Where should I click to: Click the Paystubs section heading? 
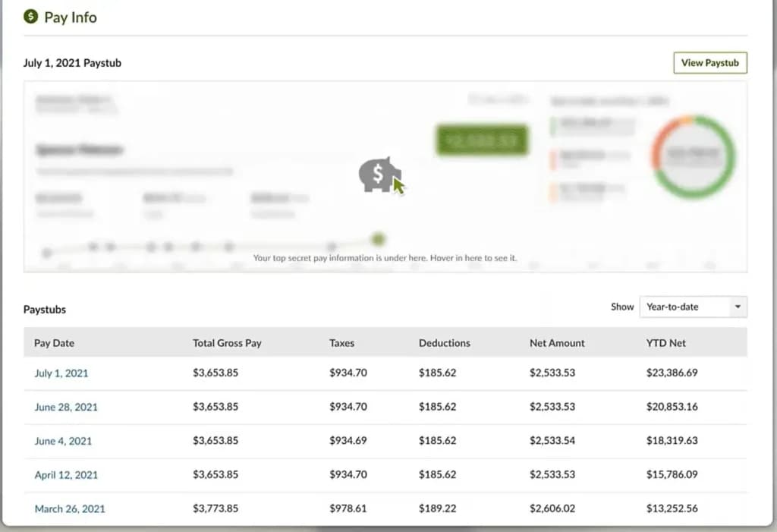45,310
